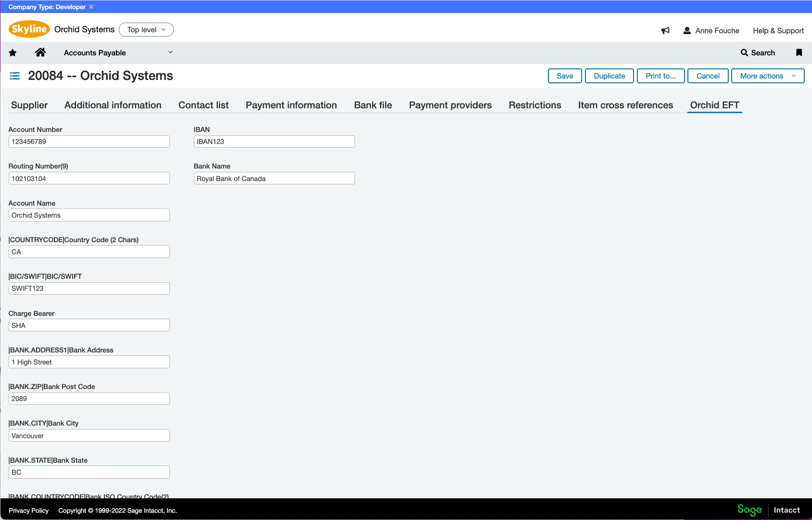Click the IBAN input field
812x520 pixels.
[274, 142]
